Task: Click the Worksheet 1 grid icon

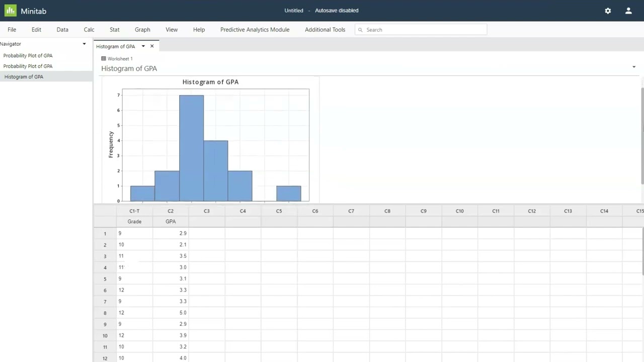Action: [104, 58]
